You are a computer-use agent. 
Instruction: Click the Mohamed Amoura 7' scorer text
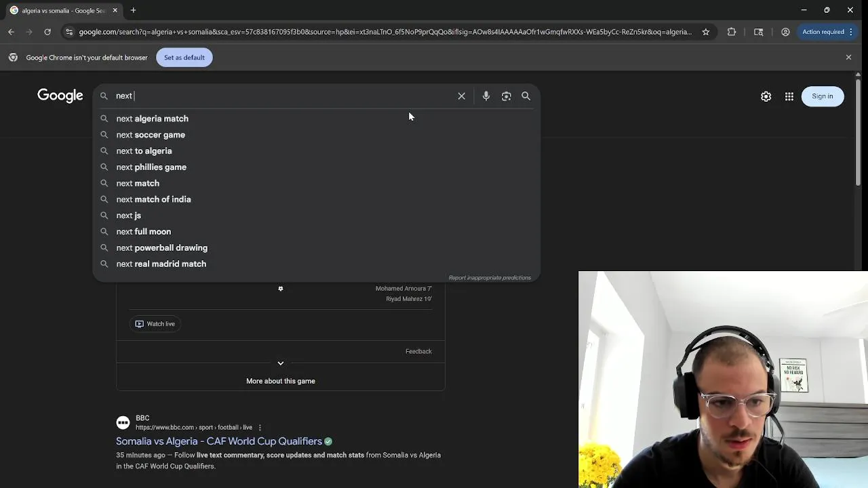coord(403,289)
